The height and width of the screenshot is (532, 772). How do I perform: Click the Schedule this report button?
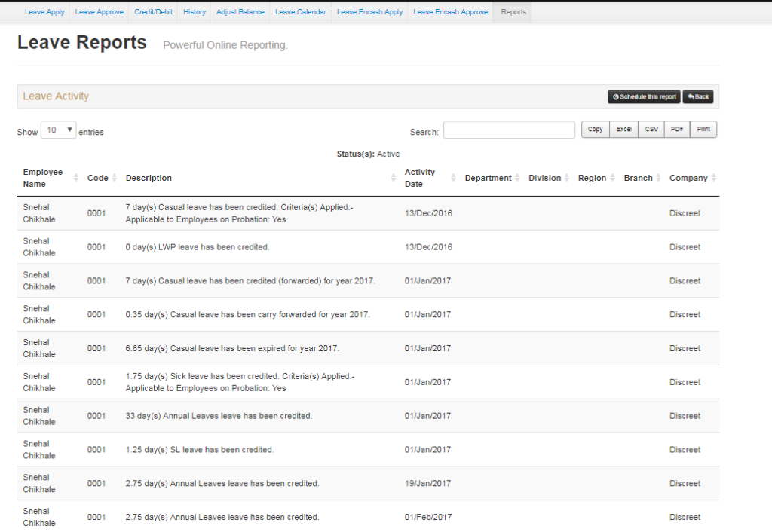tap(644, 96)
